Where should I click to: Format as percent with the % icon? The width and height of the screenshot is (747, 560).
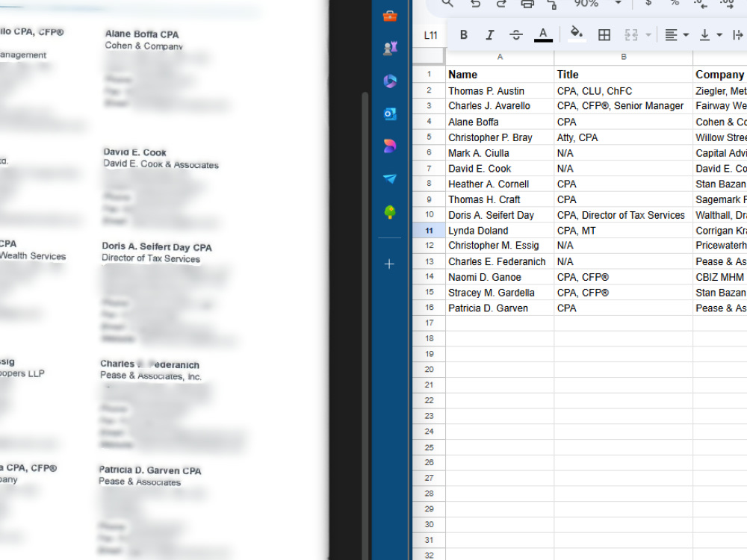675,3
